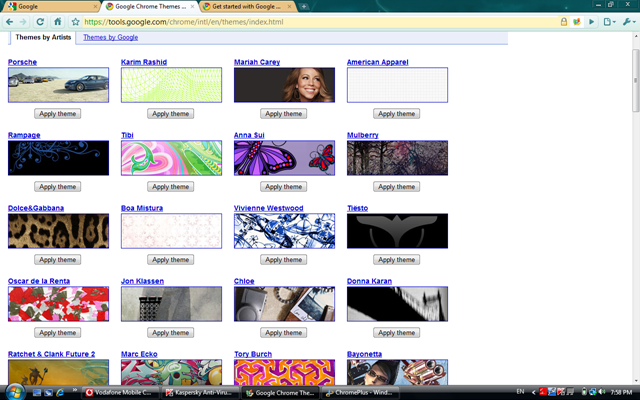640x400 pixels.
Task: Click Show Desktop in quick launch
Action: coord(37,393)
